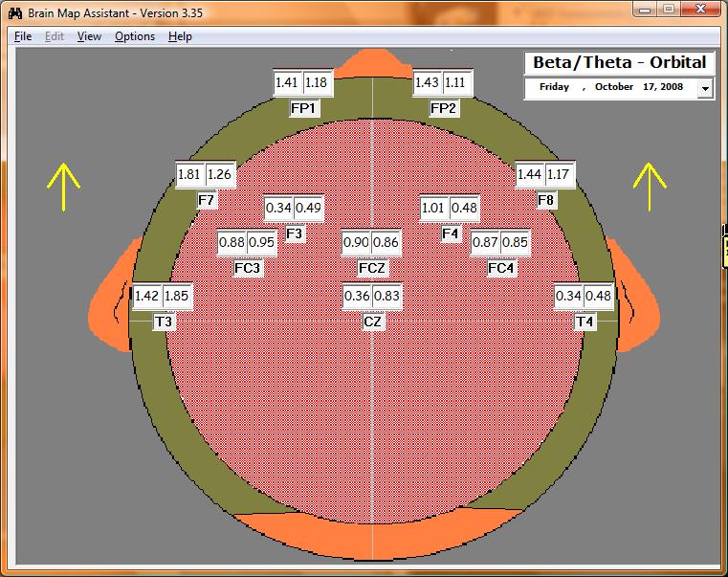Image resolution: width=728 pixels, height=577 pixels.
Task: Select the F4 electrode label
Action: click(451, 233)
